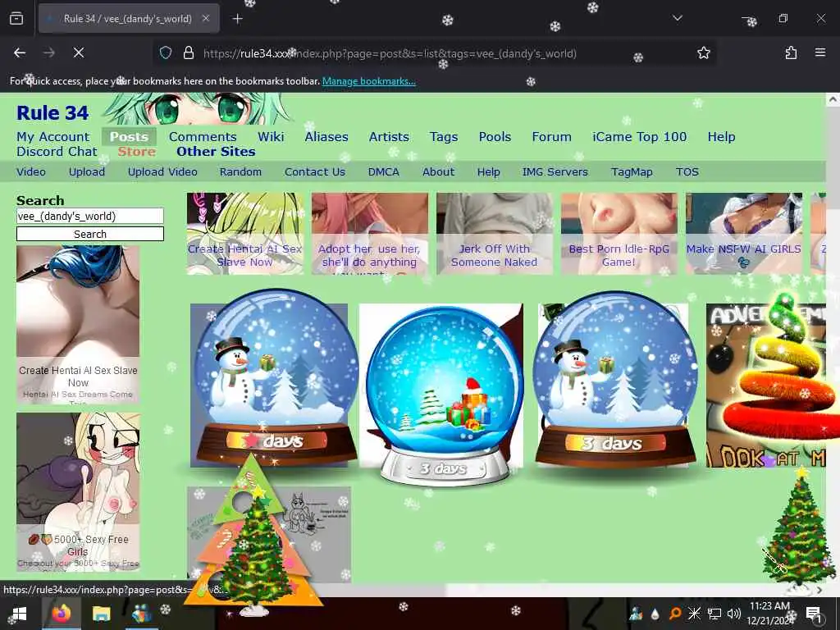Open the TOS link

tap(687, 172)
